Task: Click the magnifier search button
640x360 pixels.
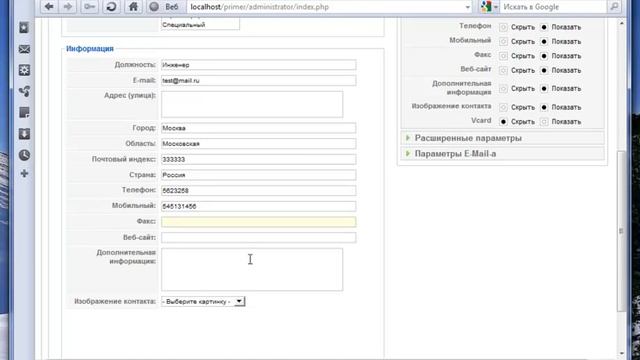Action: tap(614, 7)
